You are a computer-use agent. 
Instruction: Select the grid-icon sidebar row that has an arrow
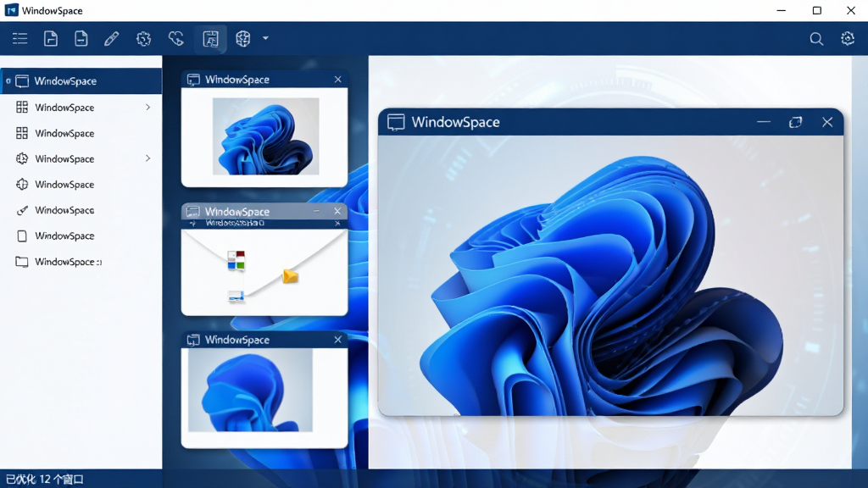pos(81,108)
